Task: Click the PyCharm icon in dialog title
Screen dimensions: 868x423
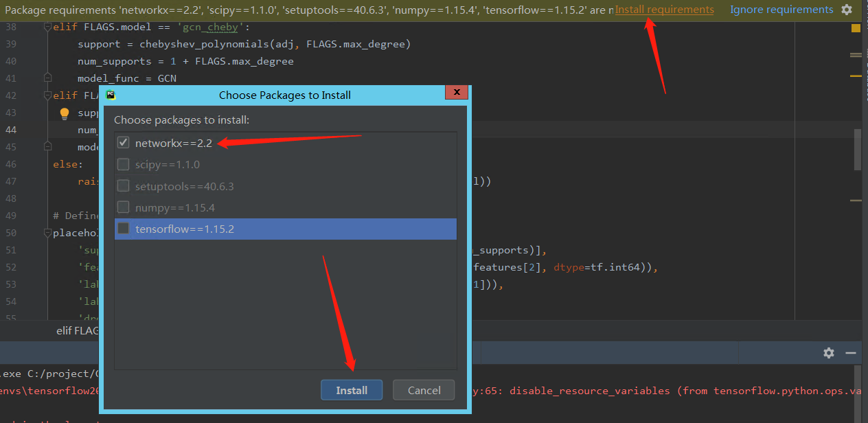Action: pyautogui.click(x=111, y=95)
